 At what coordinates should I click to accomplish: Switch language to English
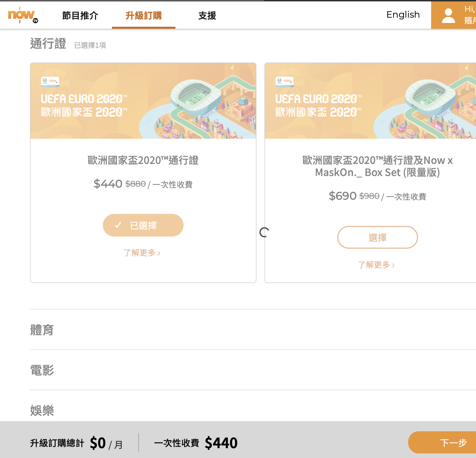403,15
